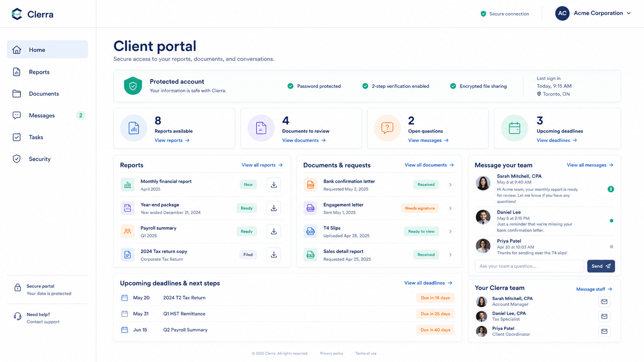Screen dimensions: 644x362
Task: Click the View deadlines link
Action: (557, 140)
